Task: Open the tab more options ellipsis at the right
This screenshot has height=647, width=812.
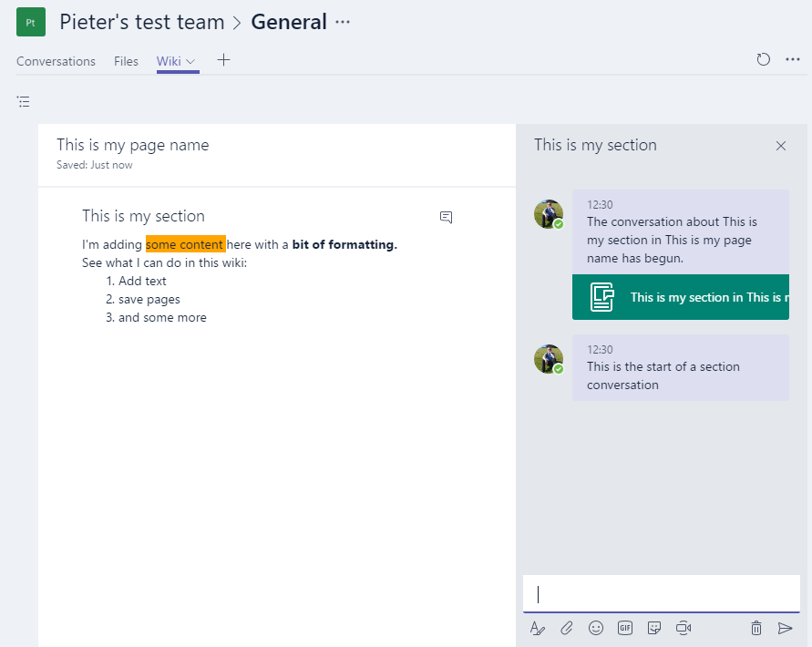Action: 792,59
